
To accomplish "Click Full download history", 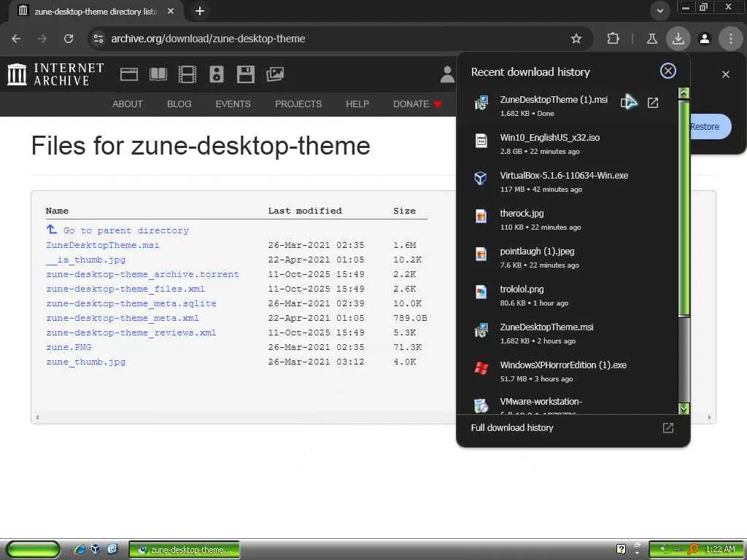I will 512,427.
